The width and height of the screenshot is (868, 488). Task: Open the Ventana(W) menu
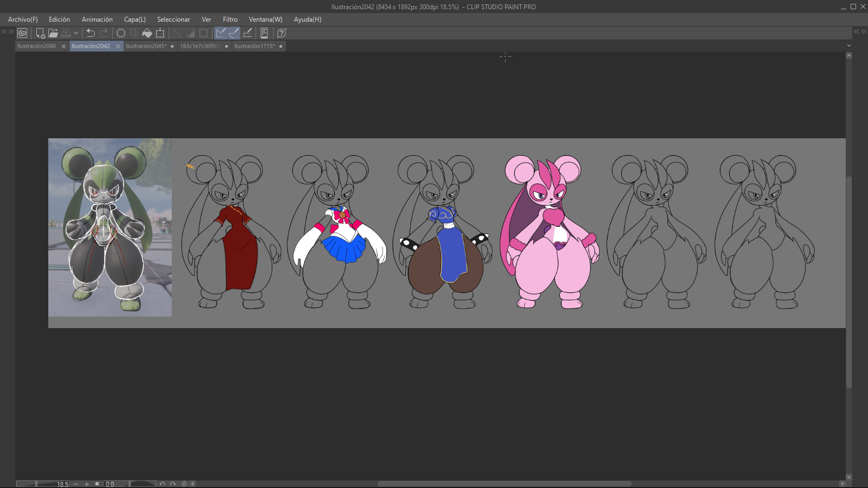point(266,20)
